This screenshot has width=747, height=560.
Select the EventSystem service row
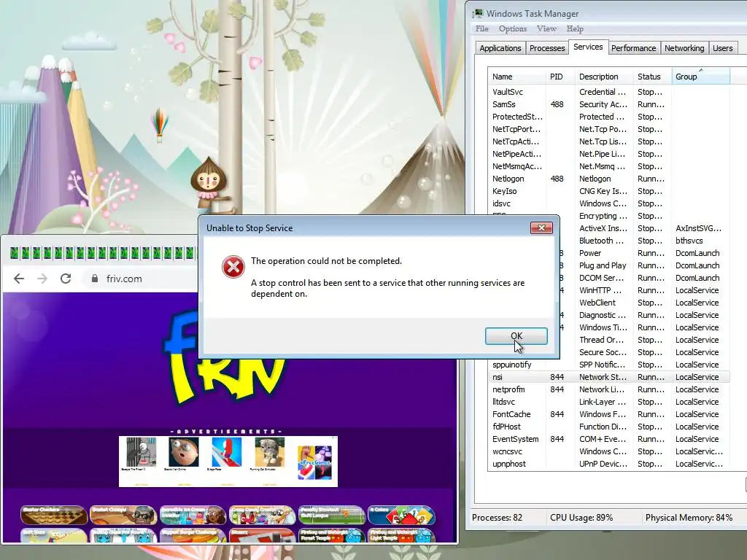pos(610,438)
